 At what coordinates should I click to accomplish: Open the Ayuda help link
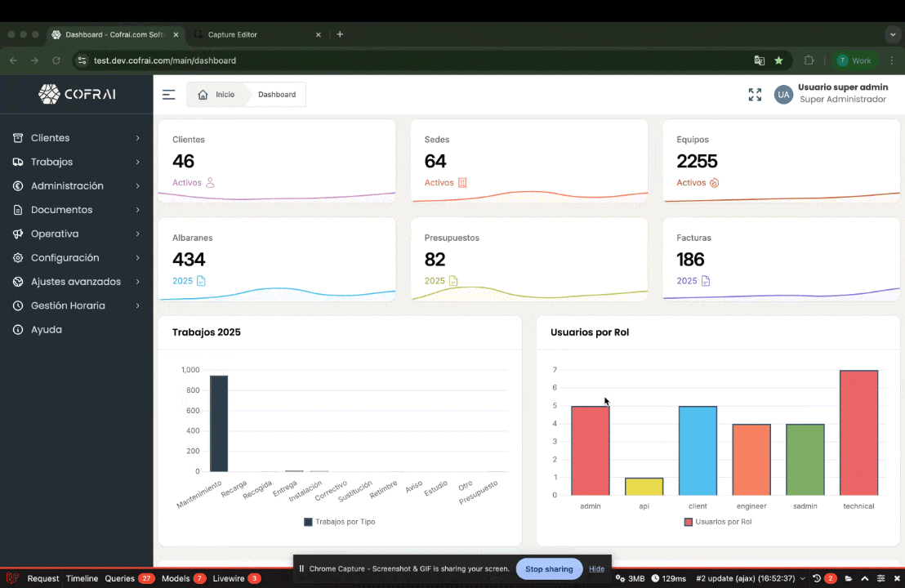click(47, 330)
